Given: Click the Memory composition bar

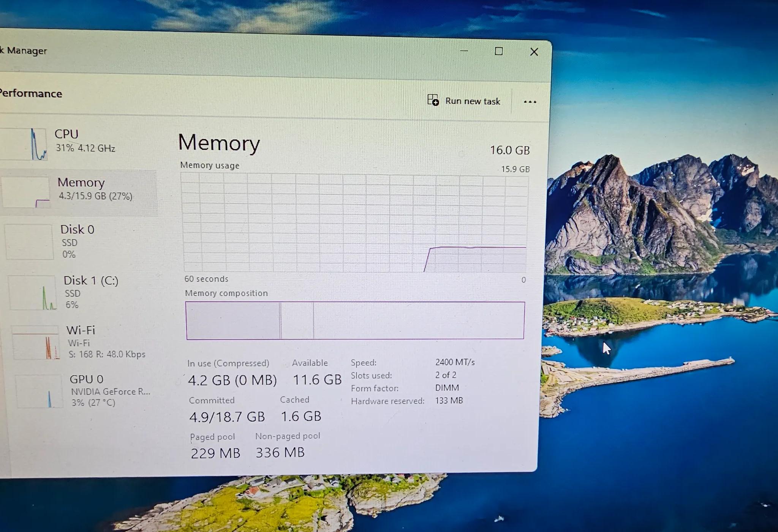Looking at the screenshot, I should pos(355,320).
